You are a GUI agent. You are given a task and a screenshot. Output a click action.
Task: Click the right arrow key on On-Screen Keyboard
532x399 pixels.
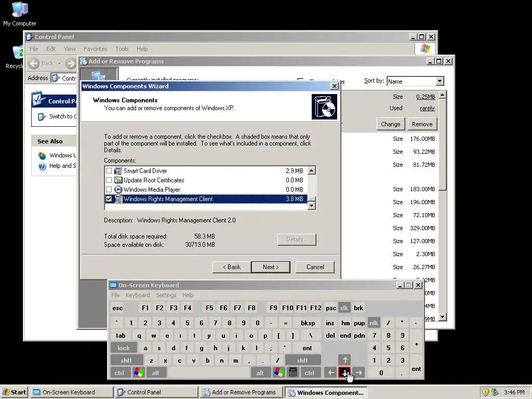pos(359,373)
